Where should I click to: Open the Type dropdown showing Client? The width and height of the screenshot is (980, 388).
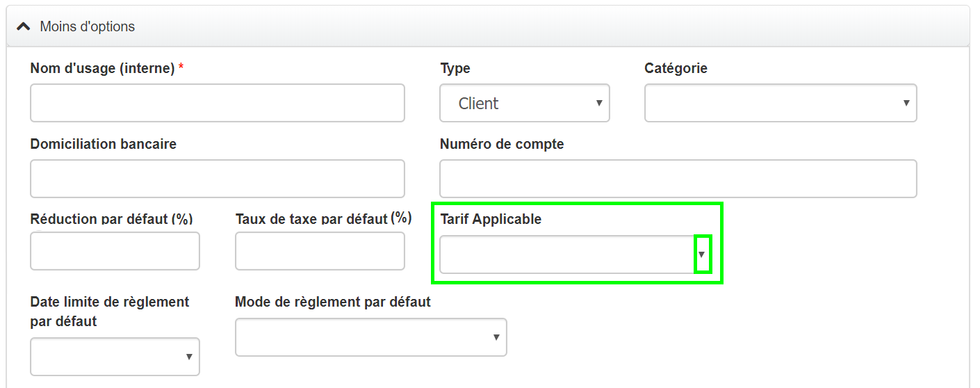click(525, 103)
